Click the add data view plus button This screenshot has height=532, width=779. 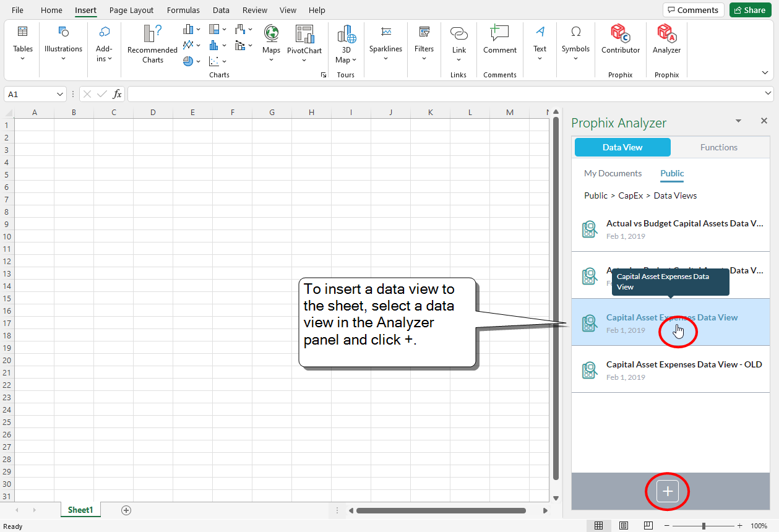(x=668, y=491)
